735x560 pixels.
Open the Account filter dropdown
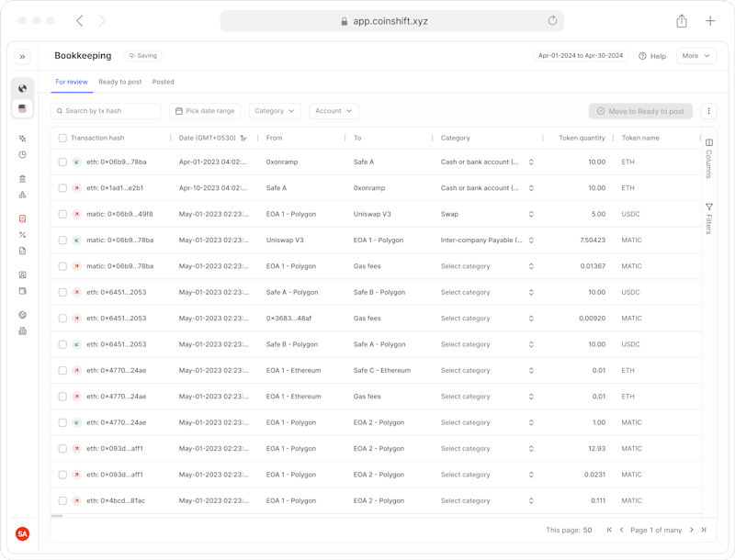[x=334, y=111]
